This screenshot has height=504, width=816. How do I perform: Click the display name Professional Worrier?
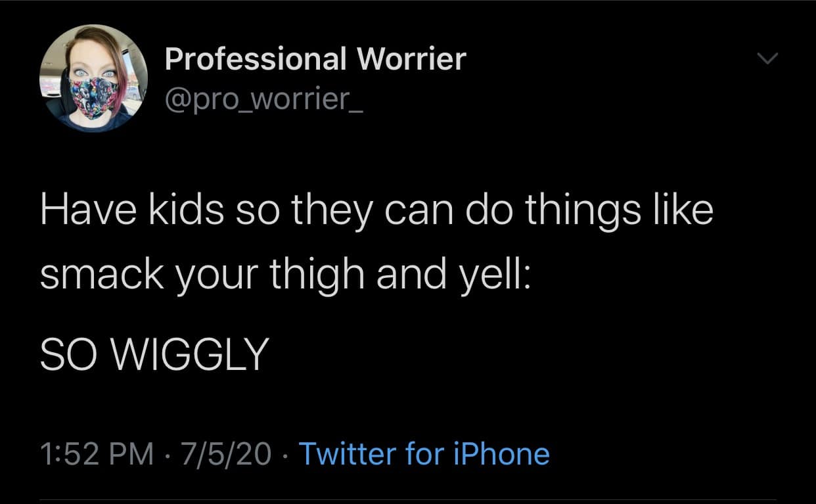(x=315, y=59)
